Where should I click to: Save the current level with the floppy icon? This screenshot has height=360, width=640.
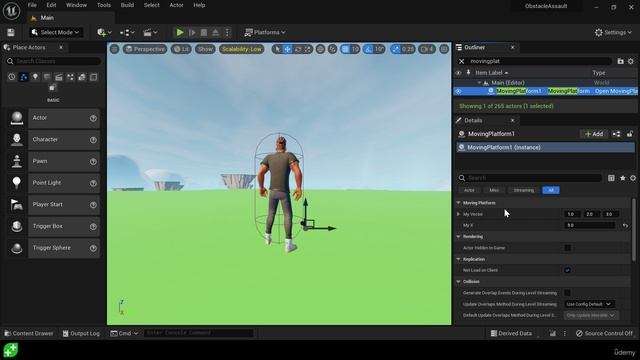click(x=11, y=32)
